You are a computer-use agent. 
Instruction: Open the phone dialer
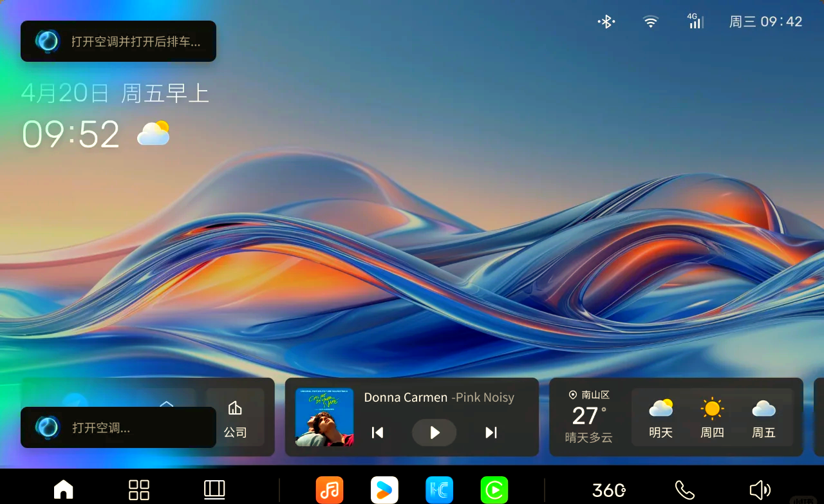684,490
